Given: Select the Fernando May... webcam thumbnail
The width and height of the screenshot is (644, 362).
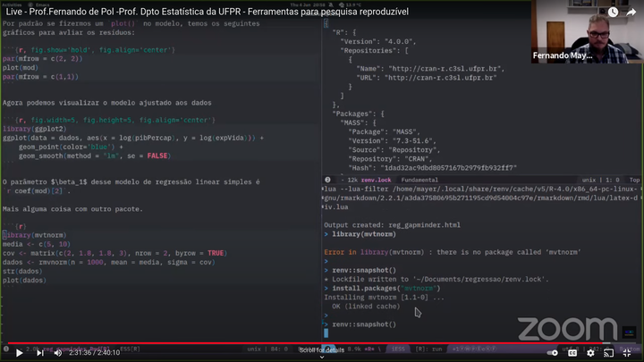Looking at the screenshot, I should pyautogui.click(x=587, y=31).
